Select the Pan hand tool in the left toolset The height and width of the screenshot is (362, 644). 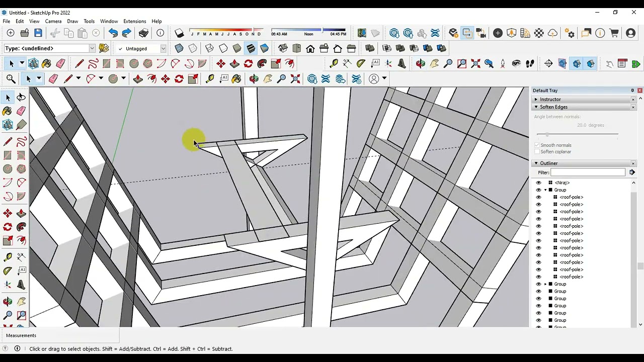[x=21, y=302]
